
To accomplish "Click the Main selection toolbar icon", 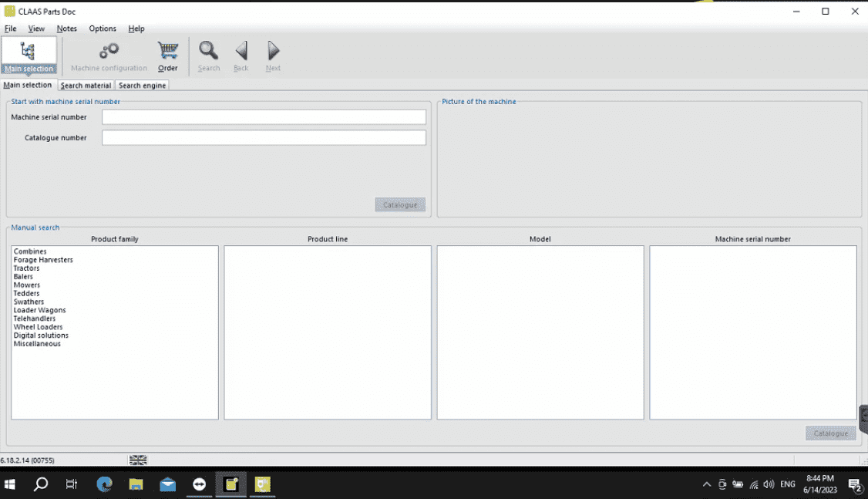I will pos(29,56).
